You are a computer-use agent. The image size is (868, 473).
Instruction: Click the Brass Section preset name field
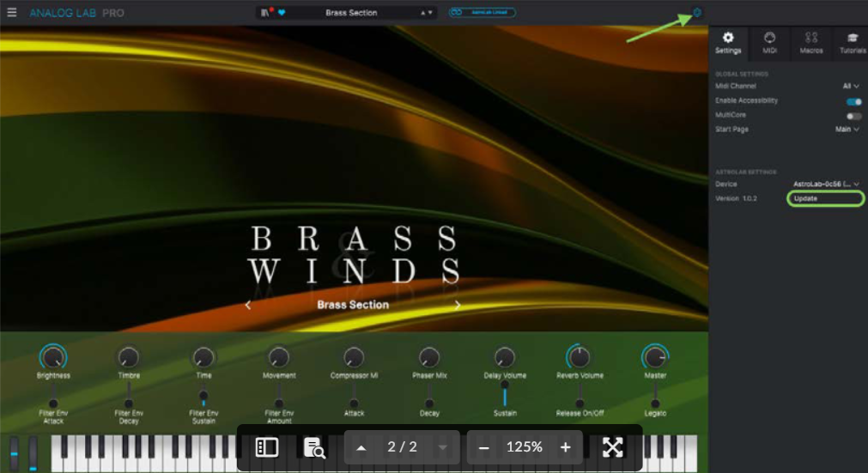351,13
